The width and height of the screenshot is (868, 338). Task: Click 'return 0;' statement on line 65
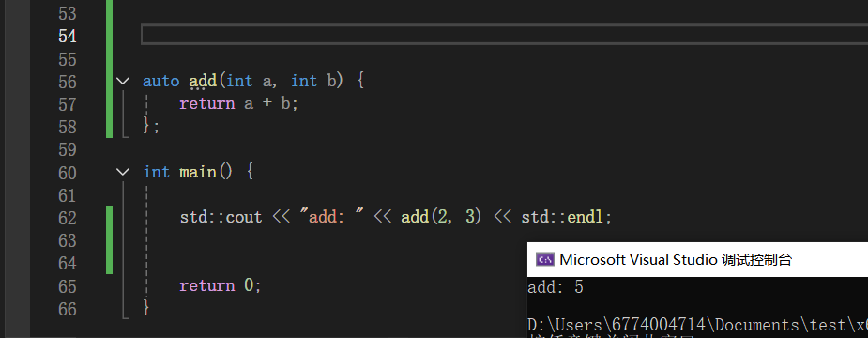tap(220, 286)
